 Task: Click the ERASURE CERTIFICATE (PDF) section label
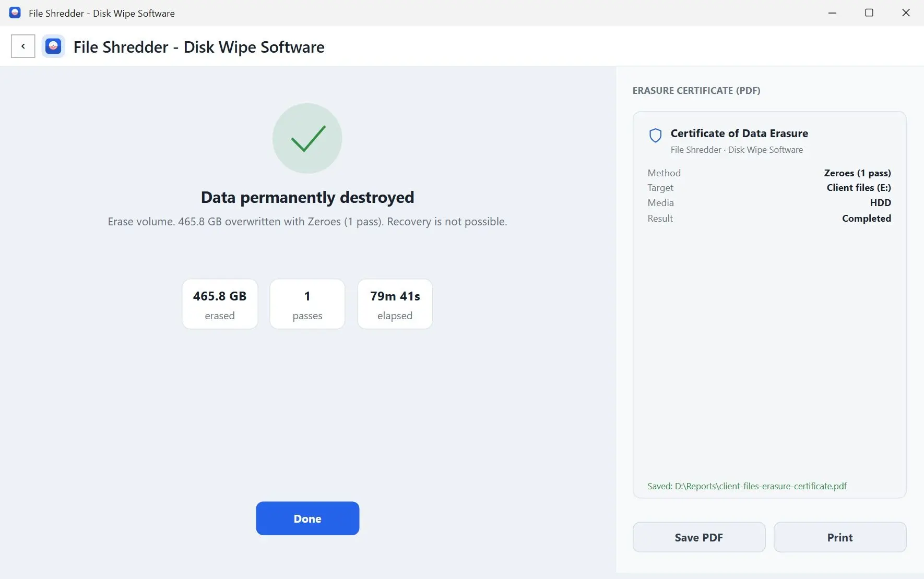(x=696, y=91)
